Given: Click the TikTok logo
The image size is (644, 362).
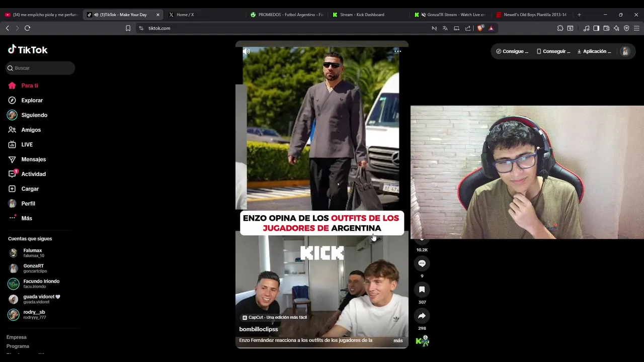Looking at the screenshot, I should pos(28,50).
